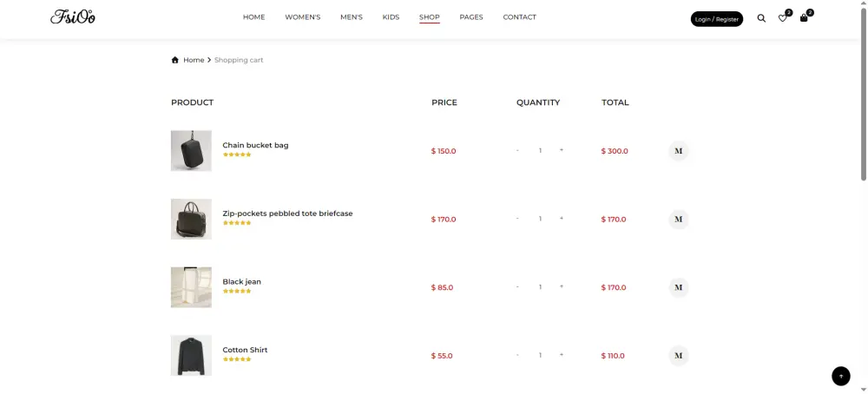Click the home icon in breadcrumb
868x394 pixels.
[x=175, y=60]
